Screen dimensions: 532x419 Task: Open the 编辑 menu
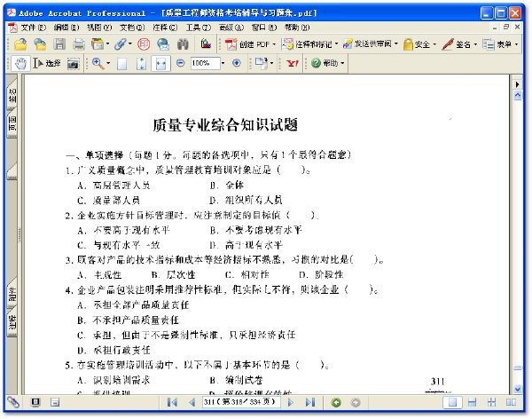pyautogui.click(x=66, y=28)
